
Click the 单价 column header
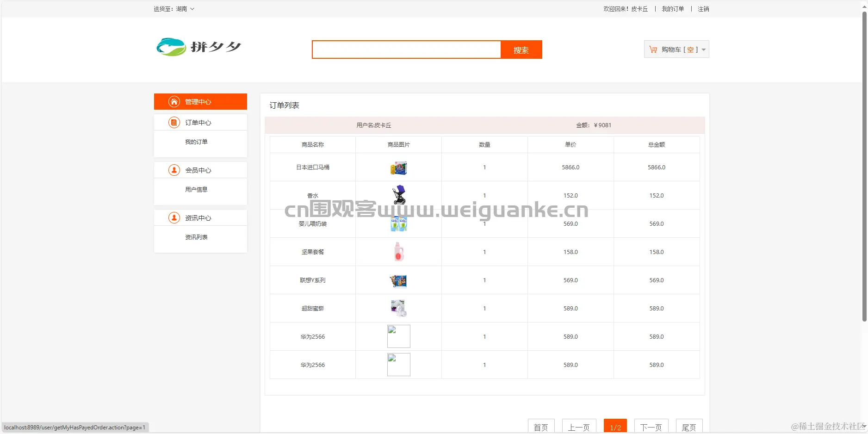tap(570, 145)
